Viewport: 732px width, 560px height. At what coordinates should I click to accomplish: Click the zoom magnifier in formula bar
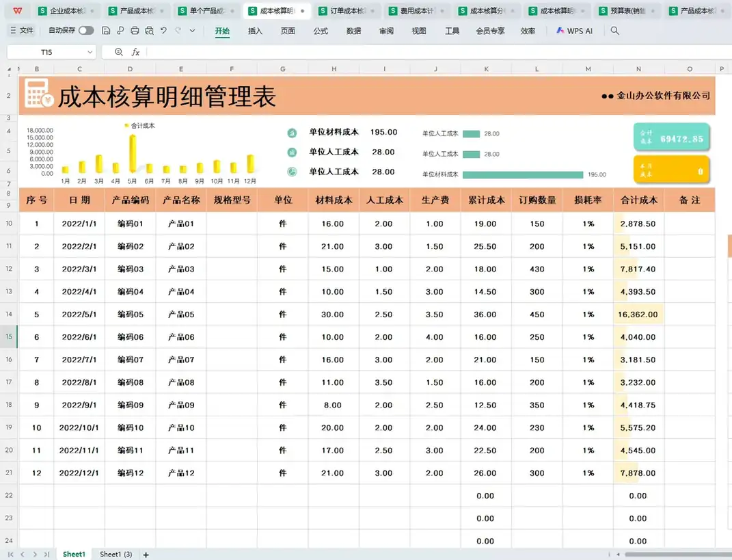118,52
